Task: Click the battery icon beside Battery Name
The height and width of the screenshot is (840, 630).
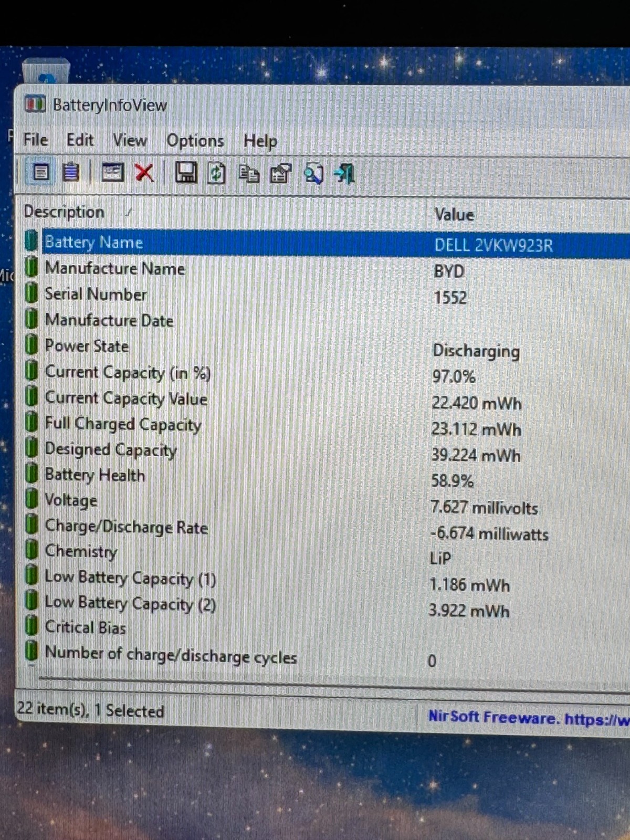Action: click(31, 241)
